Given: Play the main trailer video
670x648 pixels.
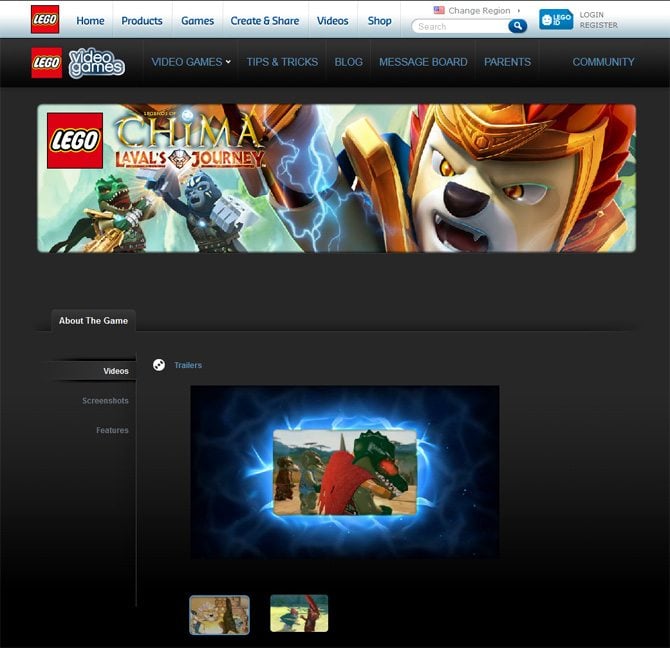Looking at the screenshot, I should pos(344,472).
